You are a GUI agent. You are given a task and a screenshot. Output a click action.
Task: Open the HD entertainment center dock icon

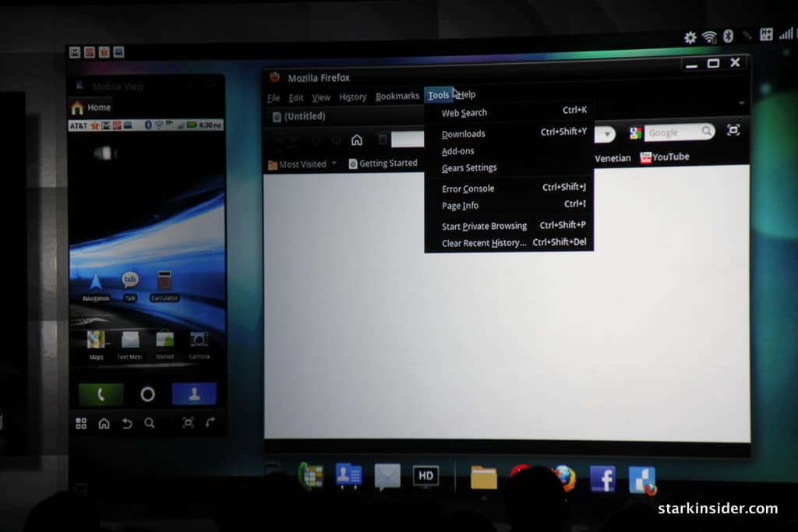tap(426, 476)
